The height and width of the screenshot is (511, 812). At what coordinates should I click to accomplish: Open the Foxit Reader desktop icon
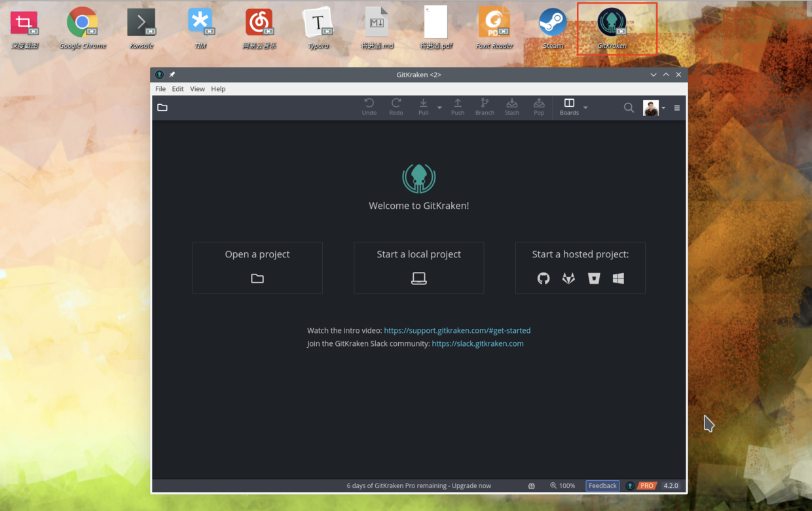[x=494, y=28]
